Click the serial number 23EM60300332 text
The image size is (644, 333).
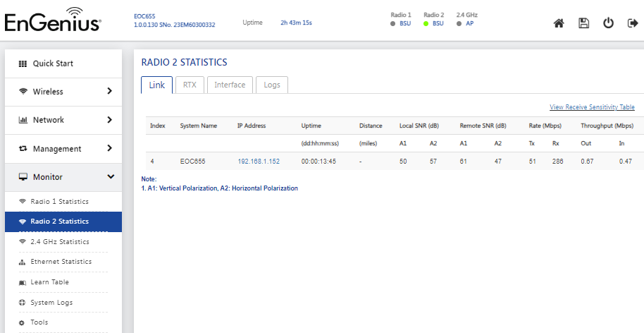[193, 25]
